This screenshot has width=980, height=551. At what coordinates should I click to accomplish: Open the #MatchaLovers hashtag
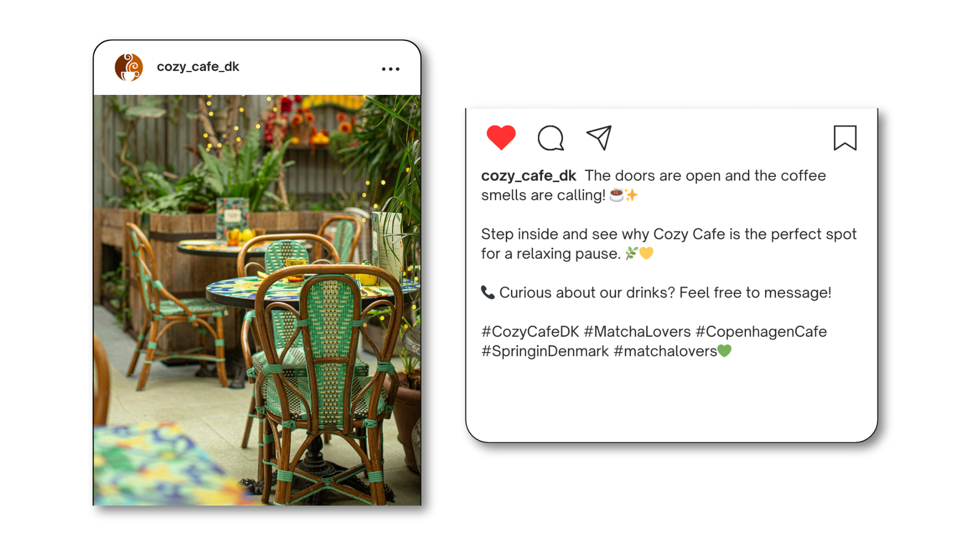tap(637, 332)
